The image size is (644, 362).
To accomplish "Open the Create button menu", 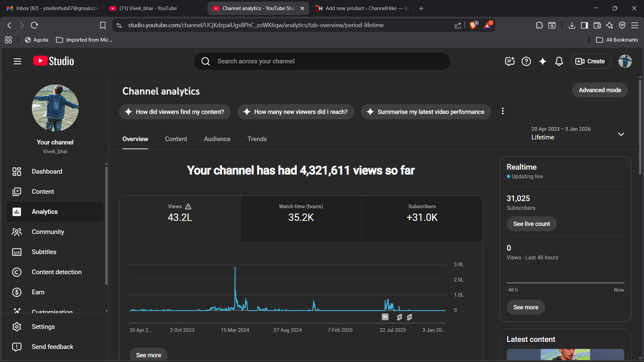I will [x=590, y=61].
